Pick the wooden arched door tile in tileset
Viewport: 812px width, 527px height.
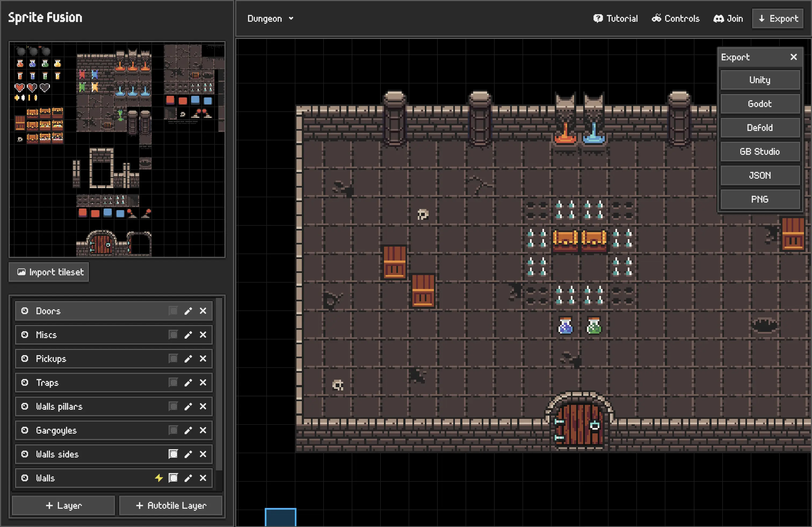(101, 243)
